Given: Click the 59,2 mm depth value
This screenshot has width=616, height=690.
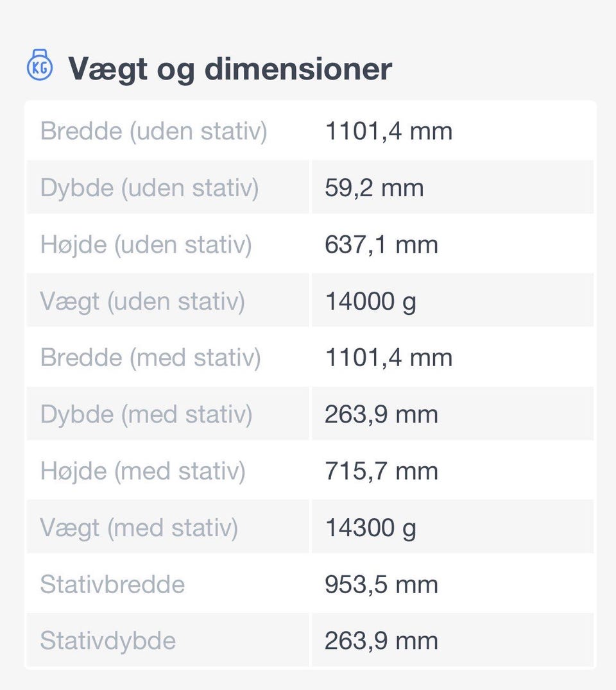Looking at the screenshot, I should click(374, 188).
